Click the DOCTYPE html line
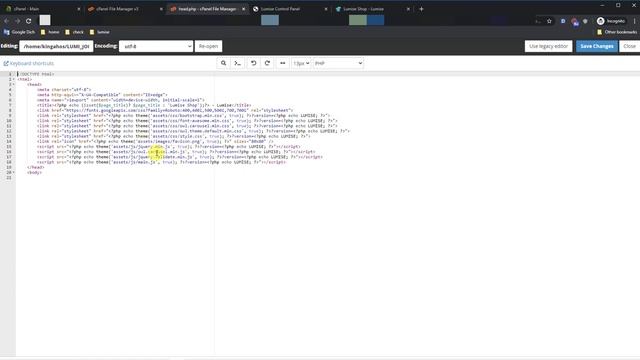640x360 pixels. coord(36,74)
